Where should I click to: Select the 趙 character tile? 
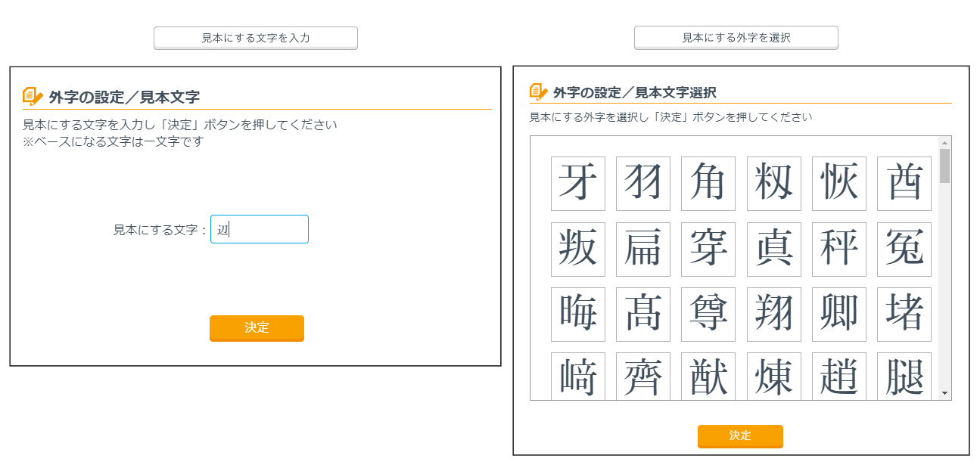838,377
